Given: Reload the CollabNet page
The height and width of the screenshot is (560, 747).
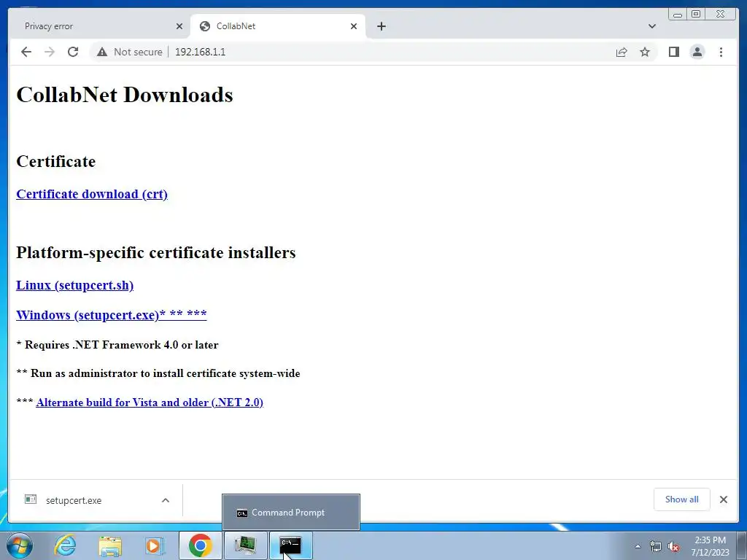Looking at the screenshot, I should [x=73, y=52].
